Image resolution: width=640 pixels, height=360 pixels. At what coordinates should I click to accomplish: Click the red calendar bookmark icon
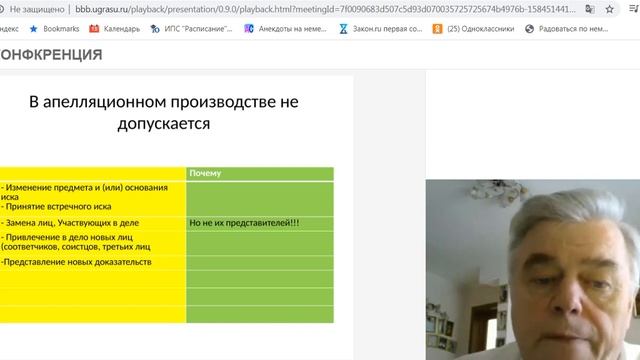point(94,29)
